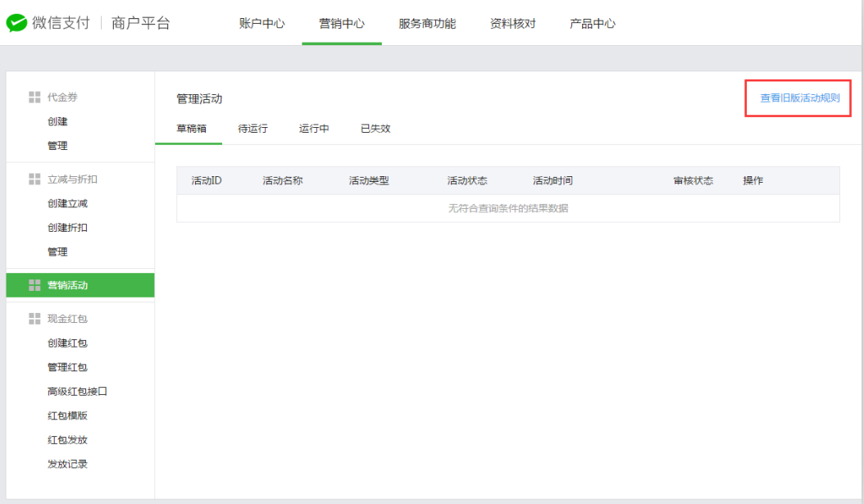Open 创建立减 in the sidebar
Screen dimensions: 864x504
(67, 203)
